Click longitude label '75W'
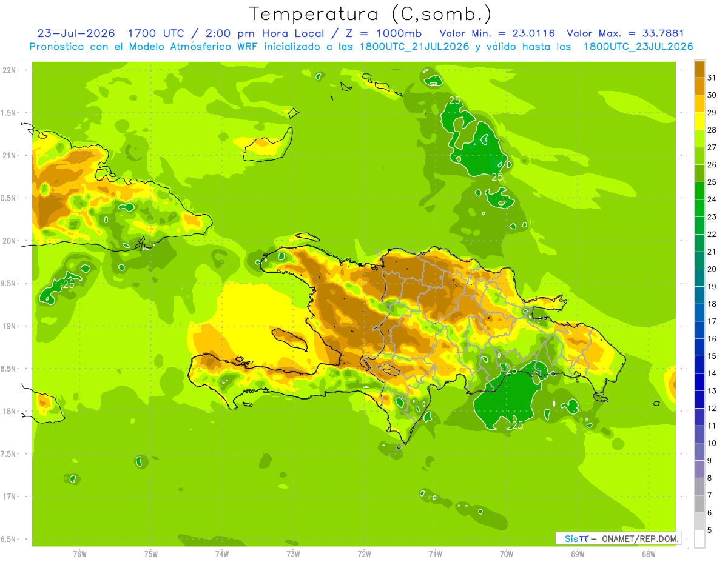728x562 pixels. point(150,554)
